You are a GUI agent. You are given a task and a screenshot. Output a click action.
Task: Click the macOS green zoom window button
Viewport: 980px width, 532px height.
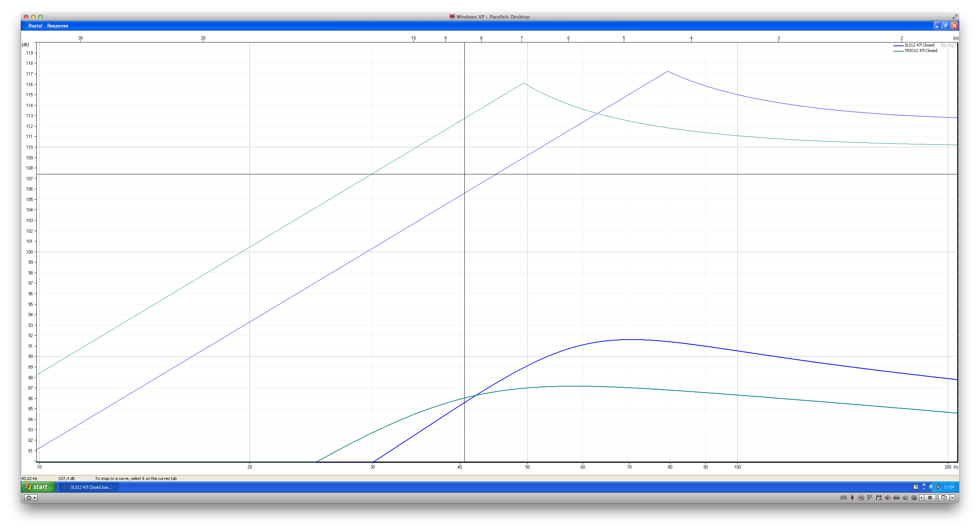[x=41, y=17]
